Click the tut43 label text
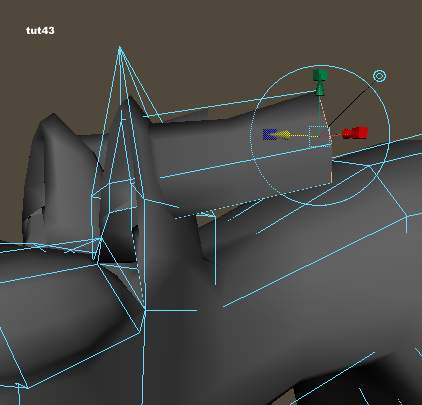The image size is (422, 405). [40, 30]
